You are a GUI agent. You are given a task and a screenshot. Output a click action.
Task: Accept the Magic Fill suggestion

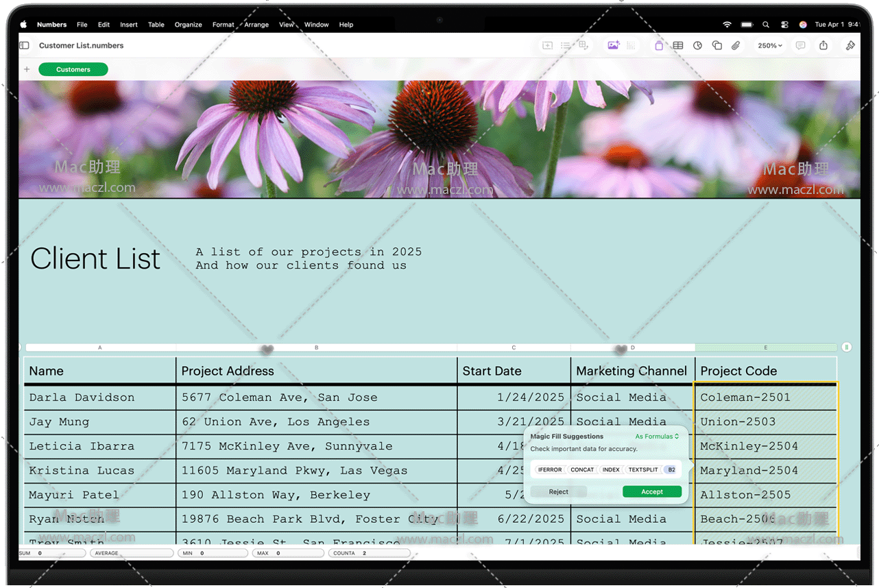[x=651, y=491]
